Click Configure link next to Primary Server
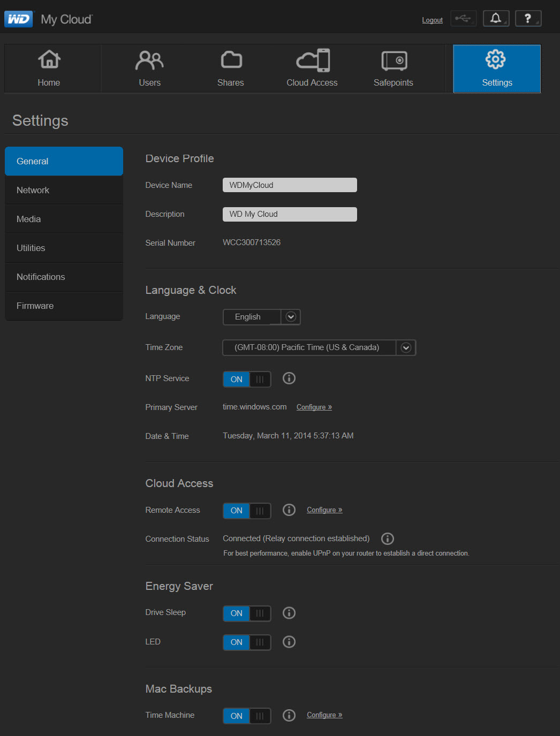 point(314,407)
